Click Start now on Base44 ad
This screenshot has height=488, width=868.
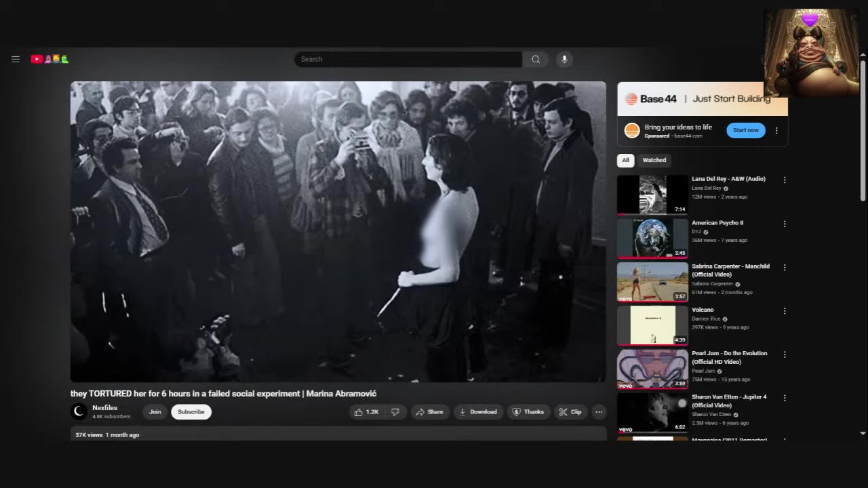pyautogui.click(x=746, y=130)
